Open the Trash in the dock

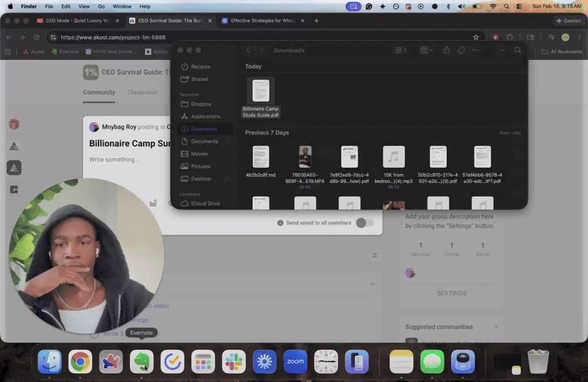click(538, 361)
